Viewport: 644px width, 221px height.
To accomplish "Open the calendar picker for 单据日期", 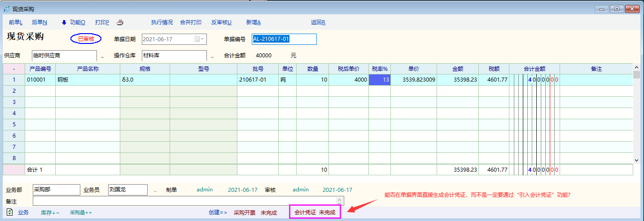I will click(x=199, y=39).
